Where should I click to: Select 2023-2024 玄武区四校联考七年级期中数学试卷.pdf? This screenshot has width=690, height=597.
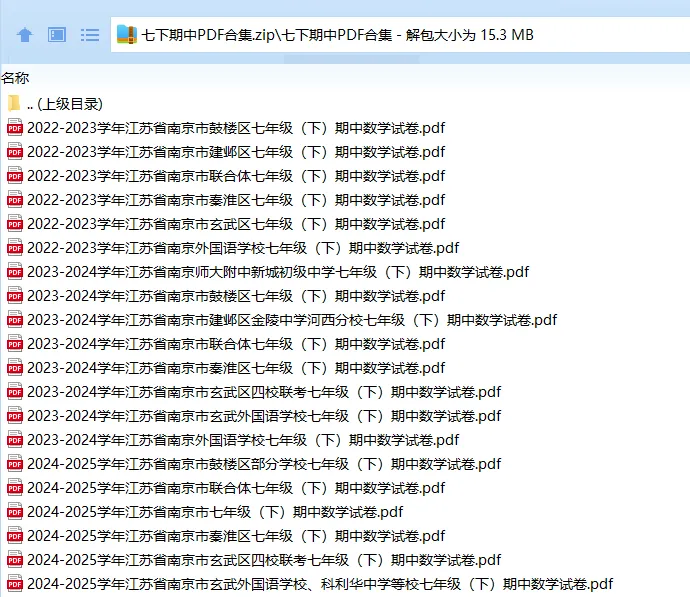264,392
